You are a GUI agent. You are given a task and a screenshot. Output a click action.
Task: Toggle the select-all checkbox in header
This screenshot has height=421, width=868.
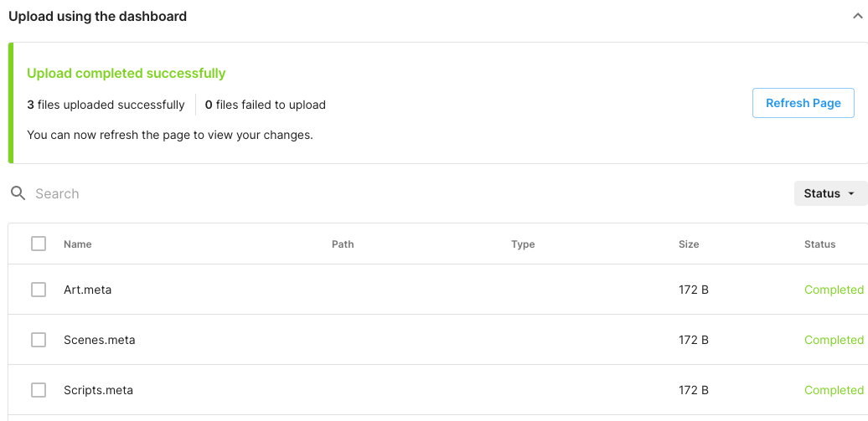[x=39, y=244]
